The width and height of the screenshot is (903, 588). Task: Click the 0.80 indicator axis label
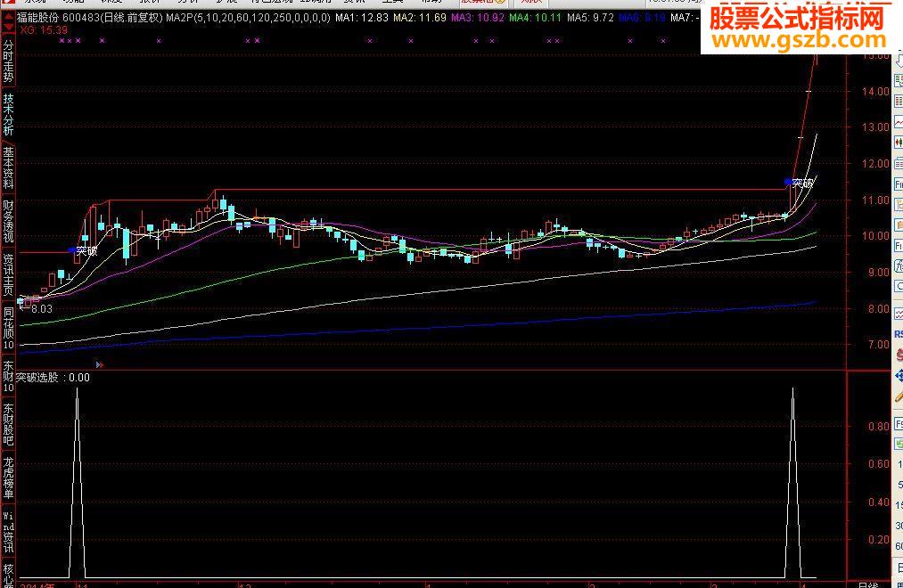[879, 427]
